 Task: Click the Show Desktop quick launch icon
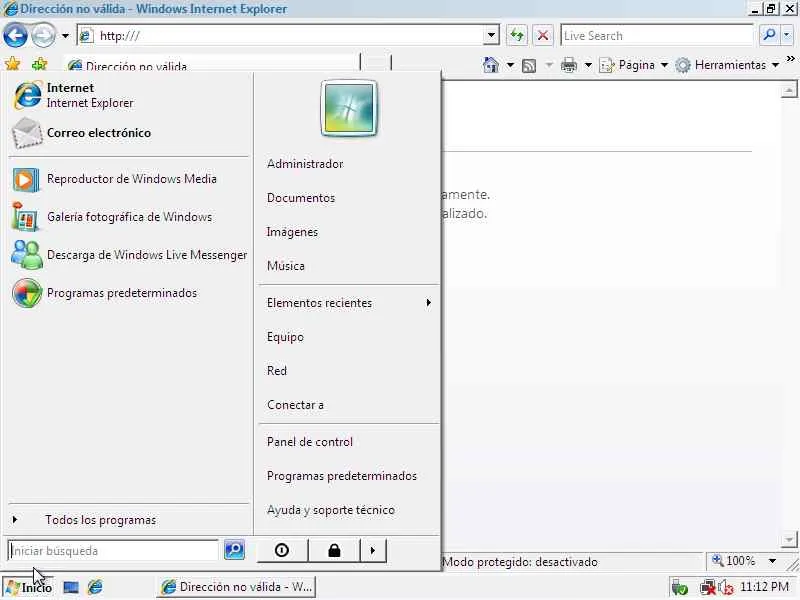click(71, 587)
